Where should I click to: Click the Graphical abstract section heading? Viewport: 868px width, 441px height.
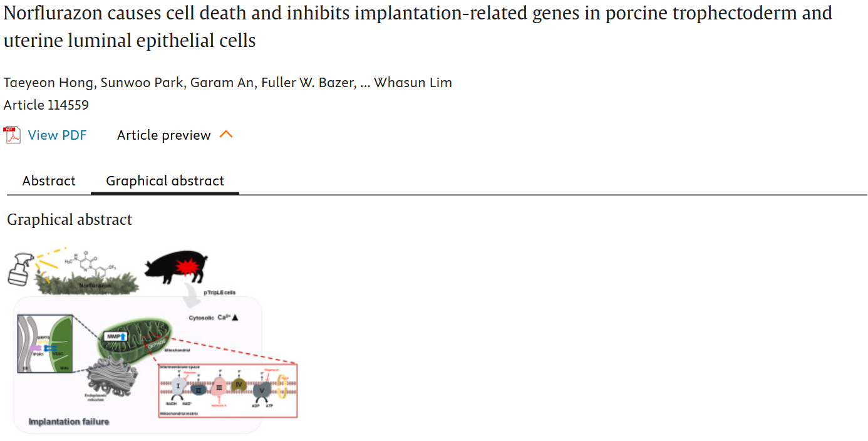coord(70,220)
